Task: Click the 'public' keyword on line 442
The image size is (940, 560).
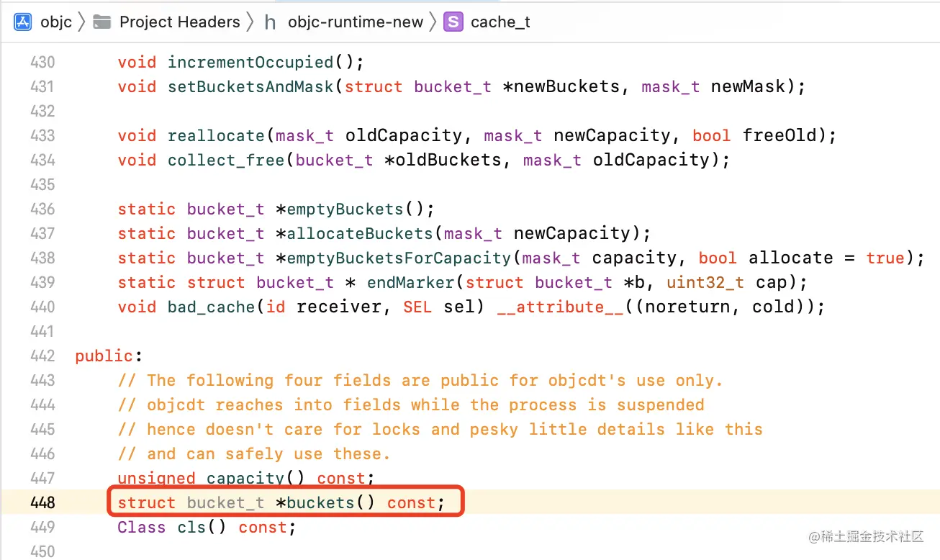Action: 104,356
